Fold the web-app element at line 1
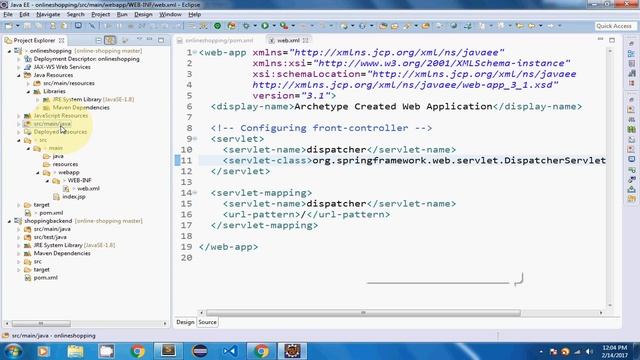Image resolution: width=640 pixels, height=360 pixels. (x=195, y=52)
